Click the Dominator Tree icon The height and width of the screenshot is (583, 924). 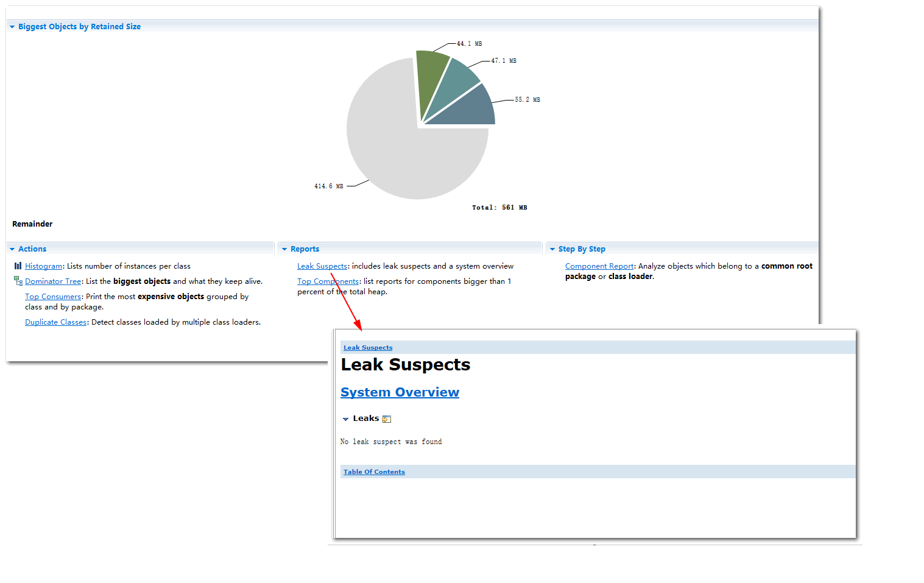[18, 281]
